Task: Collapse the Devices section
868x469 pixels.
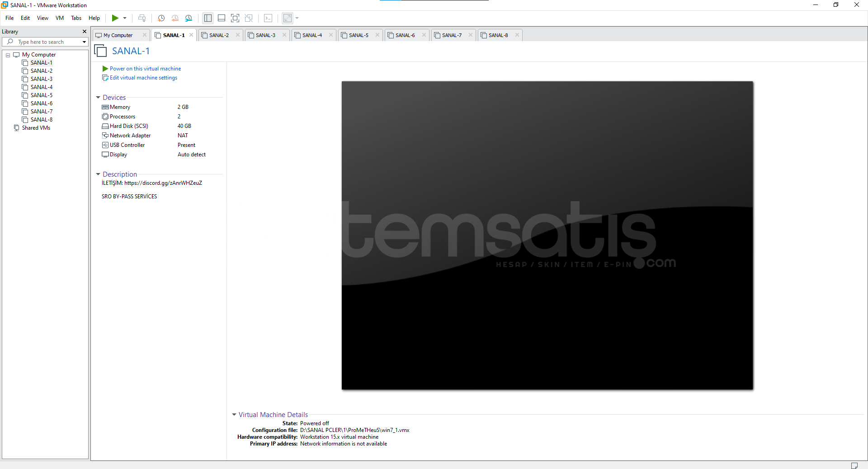Action: coord(98,98)
